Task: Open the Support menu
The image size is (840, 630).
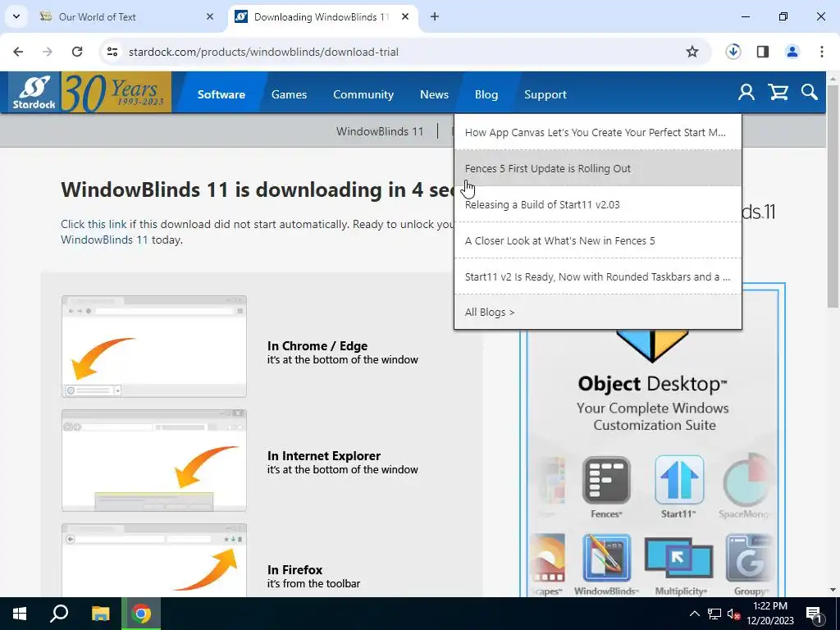Action: coord(546,94)
